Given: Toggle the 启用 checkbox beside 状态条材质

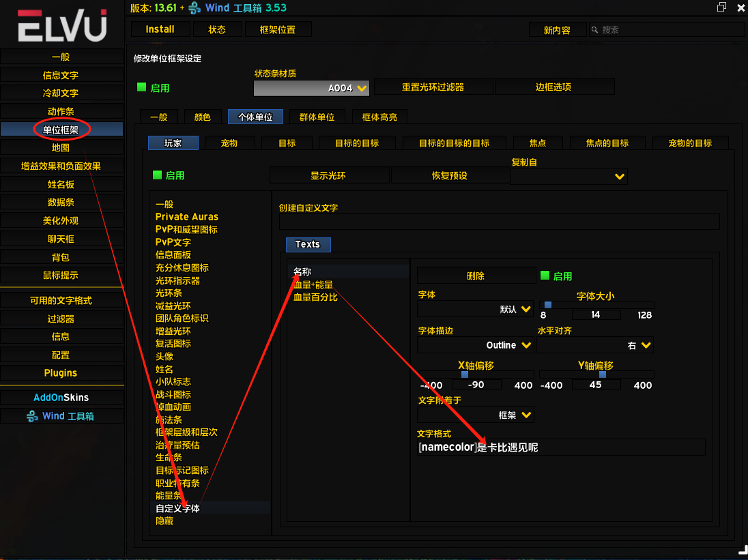Looking at the screenshot, I should coord(142,87).
